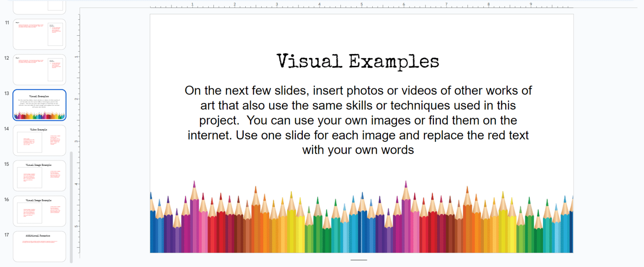Select slide 16 Visual Image Example thumbnail
The image size is (644, 267).
point(39,211)
